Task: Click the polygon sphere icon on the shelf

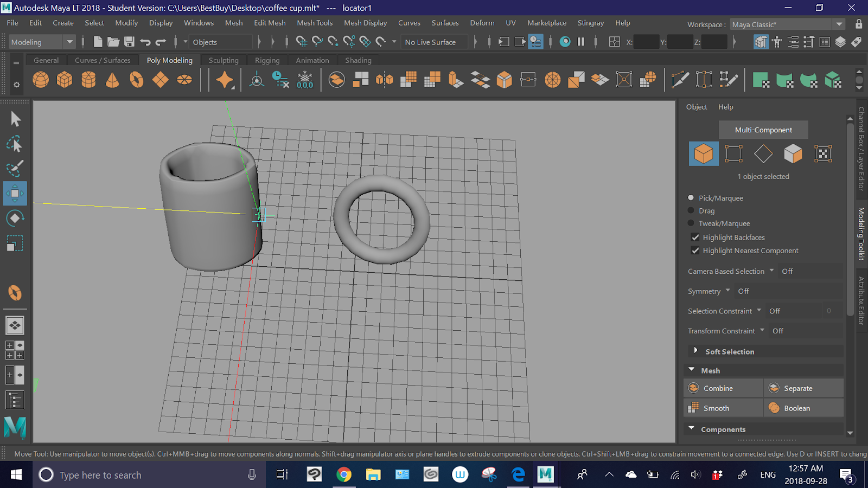Action: (41, 80)
